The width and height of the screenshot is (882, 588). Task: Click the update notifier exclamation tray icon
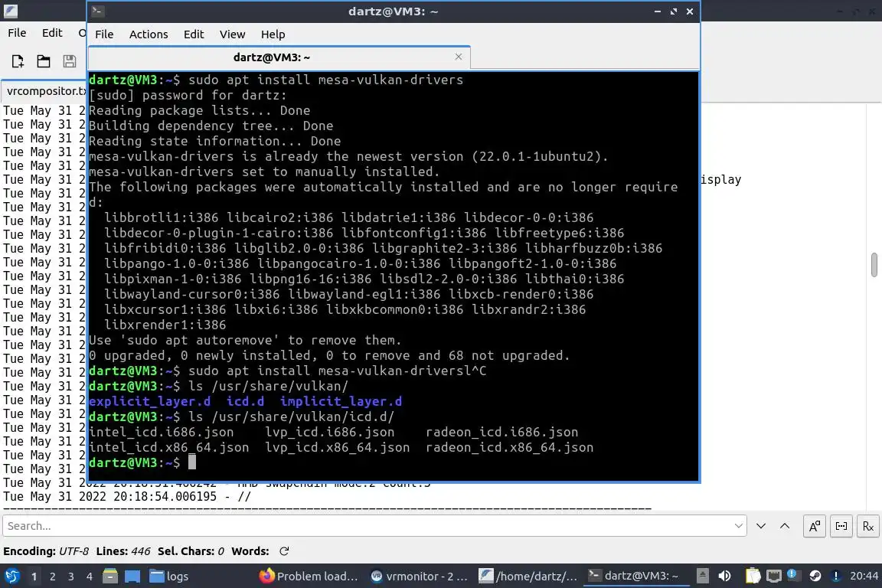pyautogui.click(x=836, y=576)
